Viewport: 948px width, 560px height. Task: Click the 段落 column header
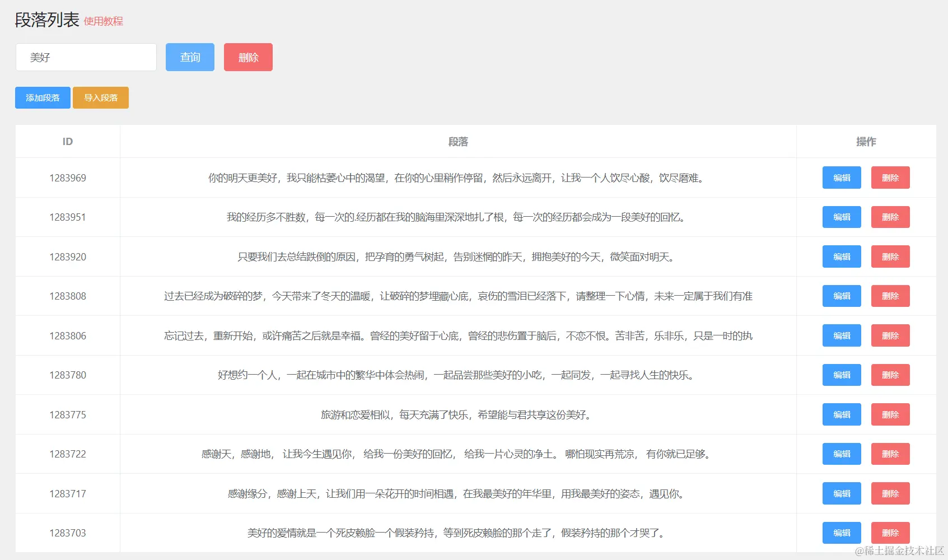457,141
